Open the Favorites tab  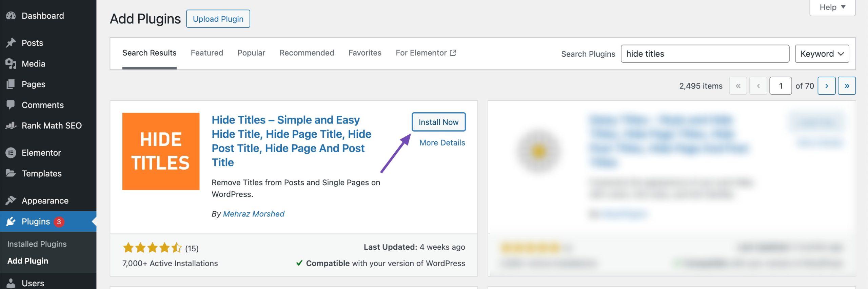pos(365,53)
